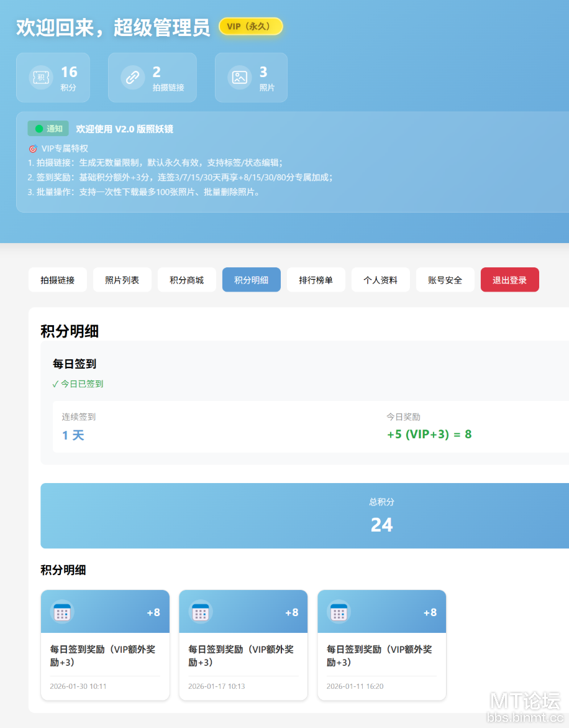The width and height of the screenshot is (569, 728).
Task: Click calendar icon on 2026-01-17 record
Action: coord(200,612)
